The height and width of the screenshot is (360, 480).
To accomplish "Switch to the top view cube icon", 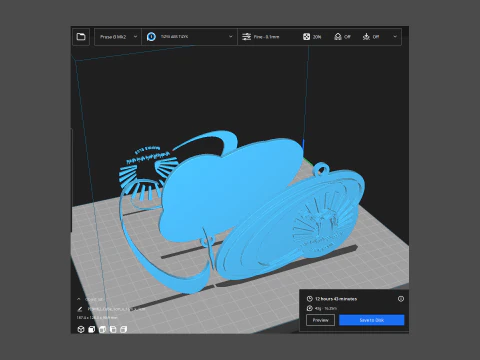I will (102, 329).
